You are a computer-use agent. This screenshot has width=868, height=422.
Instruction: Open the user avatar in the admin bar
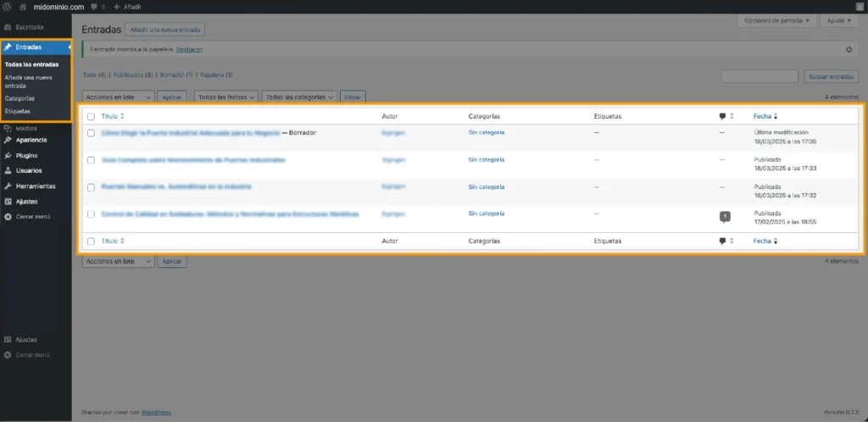pos(860,7)
